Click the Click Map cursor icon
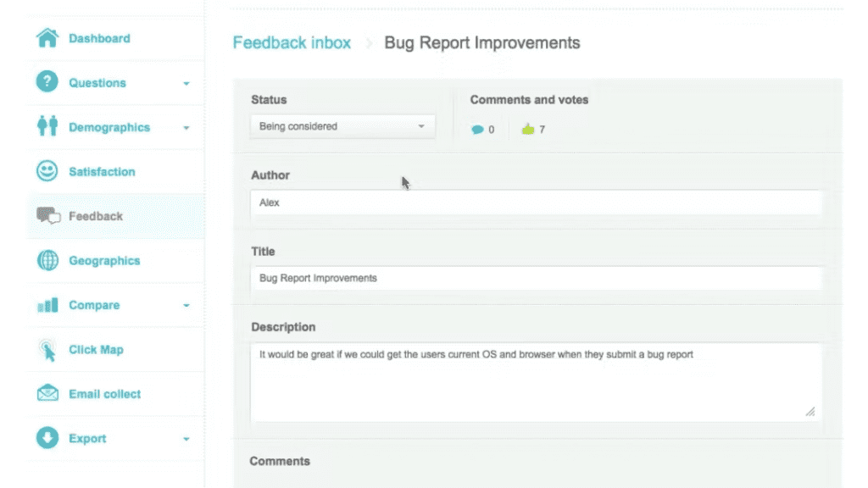This screenshot has height=488, width=868. point(47,350)
